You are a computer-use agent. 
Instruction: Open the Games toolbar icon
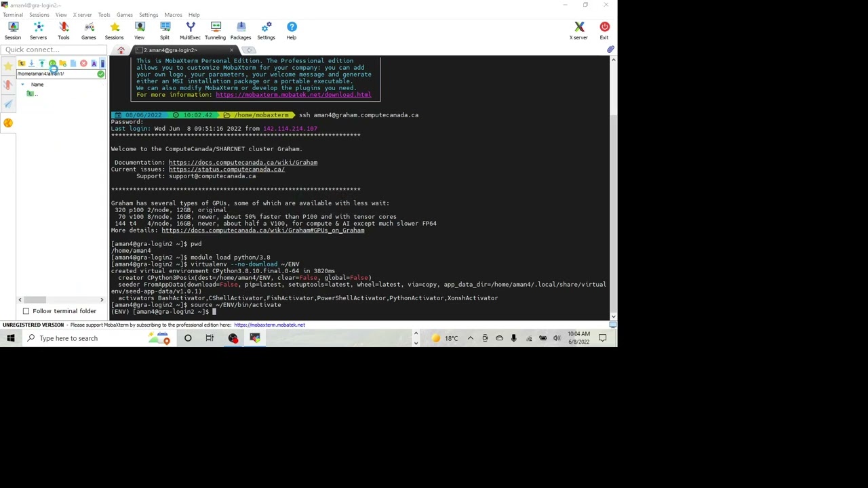[x=89, y=30]
